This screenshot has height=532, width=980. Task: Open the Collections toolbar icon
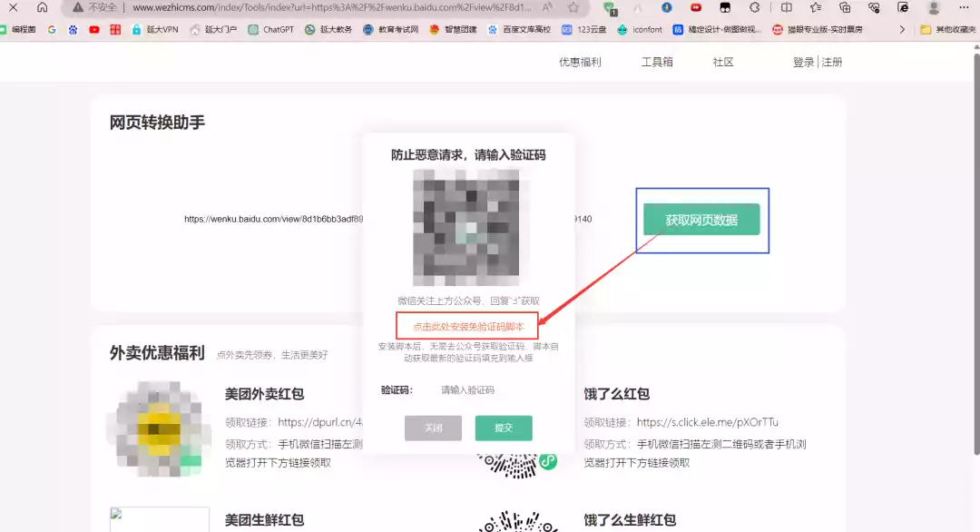pos(845,7)
